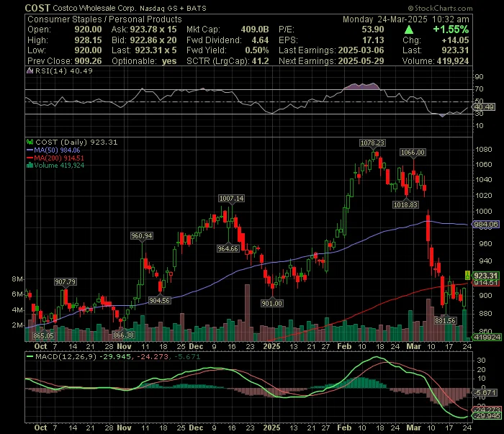Screen dimensions: 504x434
Task: Click the -5.671 MACD histogram axis tag
Action: click(x=485, y=392)
